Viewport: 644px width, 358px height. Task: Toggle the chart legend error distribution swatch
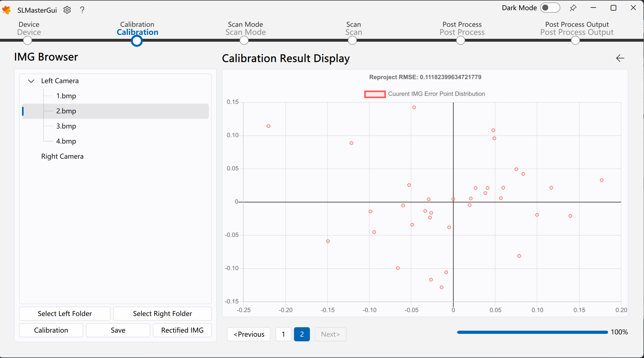coord(375,94)
